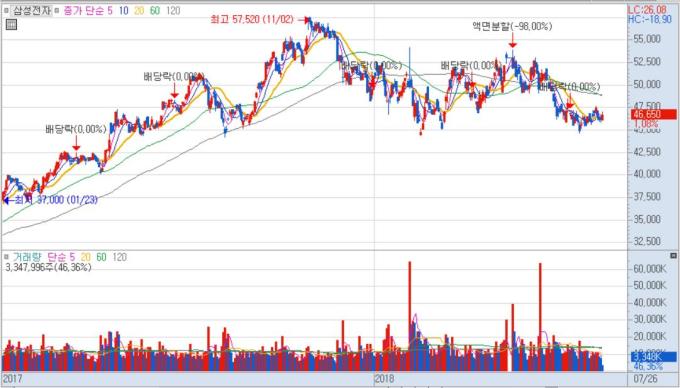680x388 pixels.
Task: Toggle the price 120-day moving average
Action: pos(173,11)
